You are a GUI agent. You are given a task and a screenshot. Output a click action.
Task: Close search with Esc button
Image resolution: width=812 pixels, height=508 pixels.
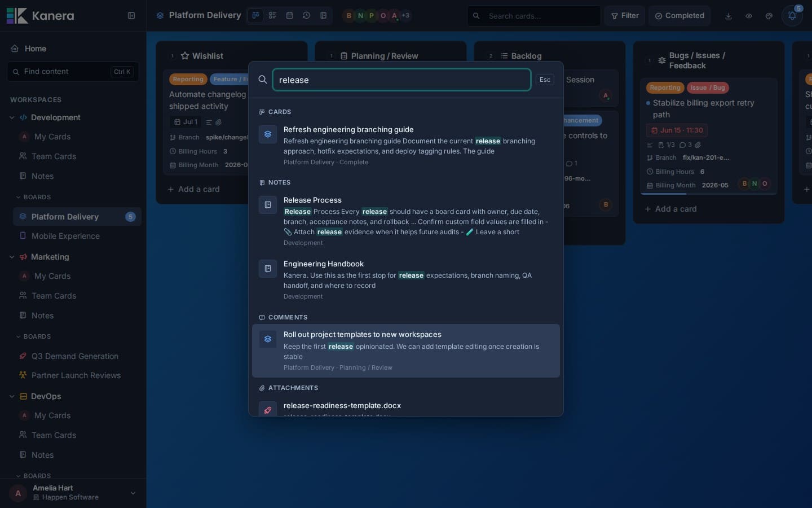545,80
